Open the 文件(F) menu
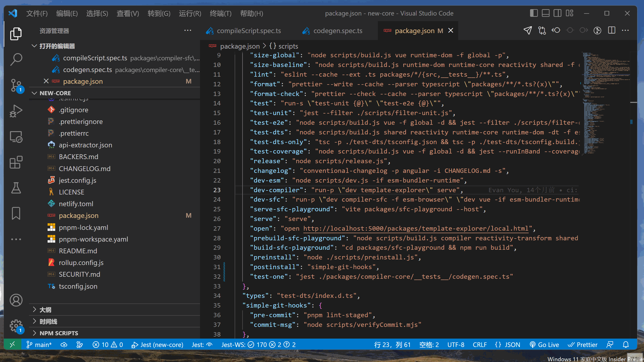The width and height of the screenshot is (644, 362). 37,13
